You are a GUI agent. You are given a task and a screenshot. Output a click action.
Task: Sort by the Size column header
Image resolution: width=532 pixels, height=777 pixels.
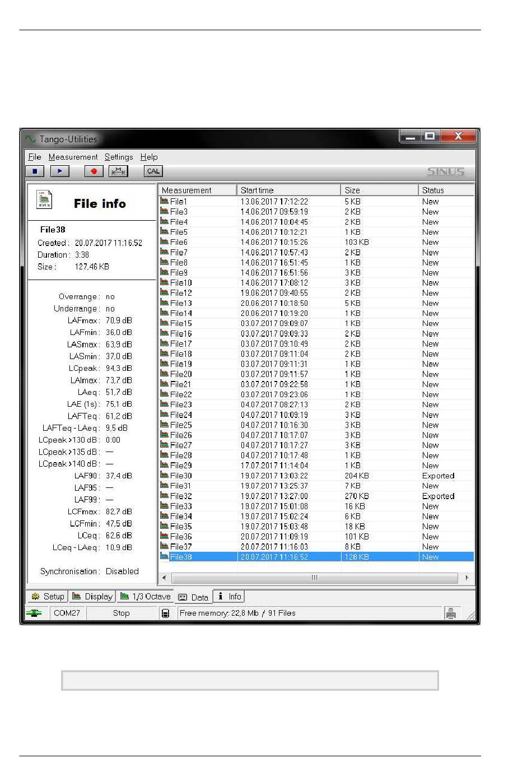tap(380, 190)
